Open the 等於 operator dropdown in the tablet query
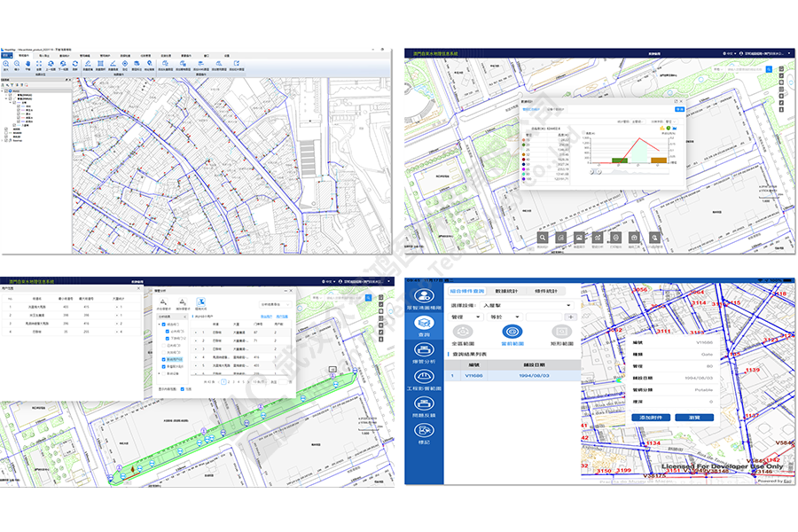Viewport: 798px width, 532px height. point(505,317)
